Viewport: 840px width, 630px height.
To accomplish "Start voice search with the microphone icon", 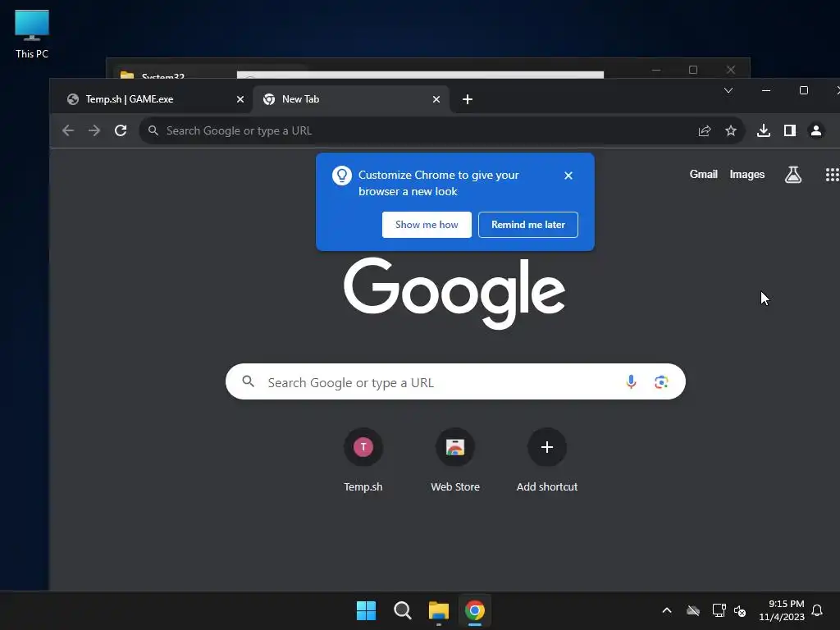I will 631,381.
